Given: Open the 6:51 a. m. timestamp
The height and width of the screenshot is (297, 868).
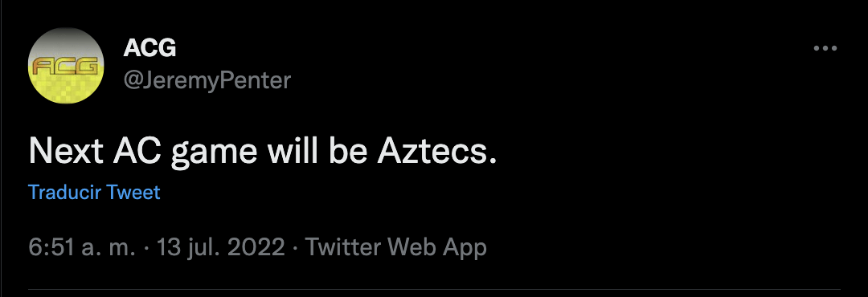Looking at the screenshot, I should 83,246.
